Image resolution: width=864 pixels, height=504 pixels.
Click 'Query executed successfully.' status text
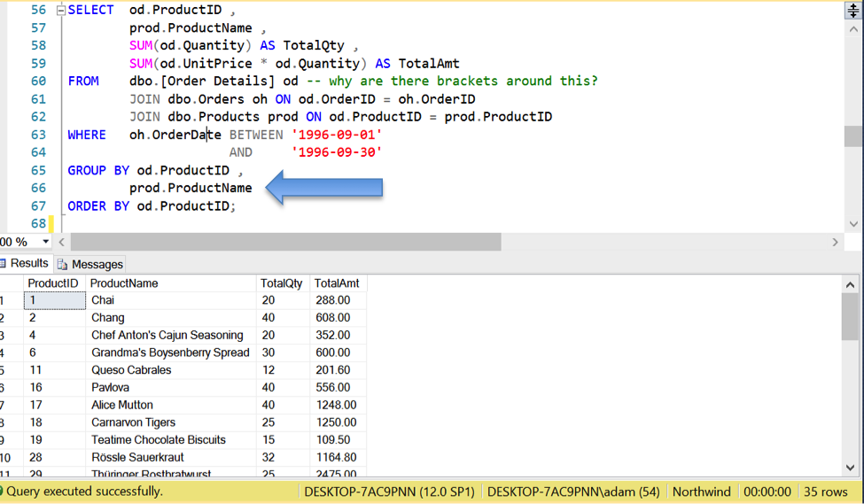(84, 492)
